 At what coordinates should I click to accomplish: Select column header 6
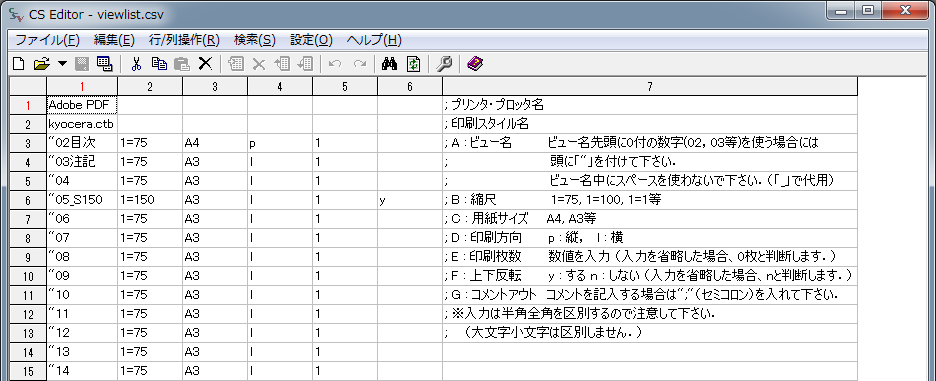click(x=410, y=87)
